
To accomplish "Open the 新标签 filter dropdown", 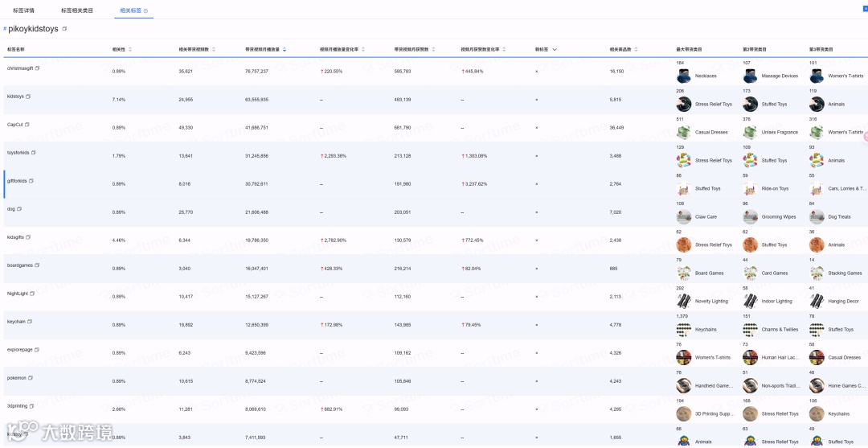I will (x=555, y=49).
